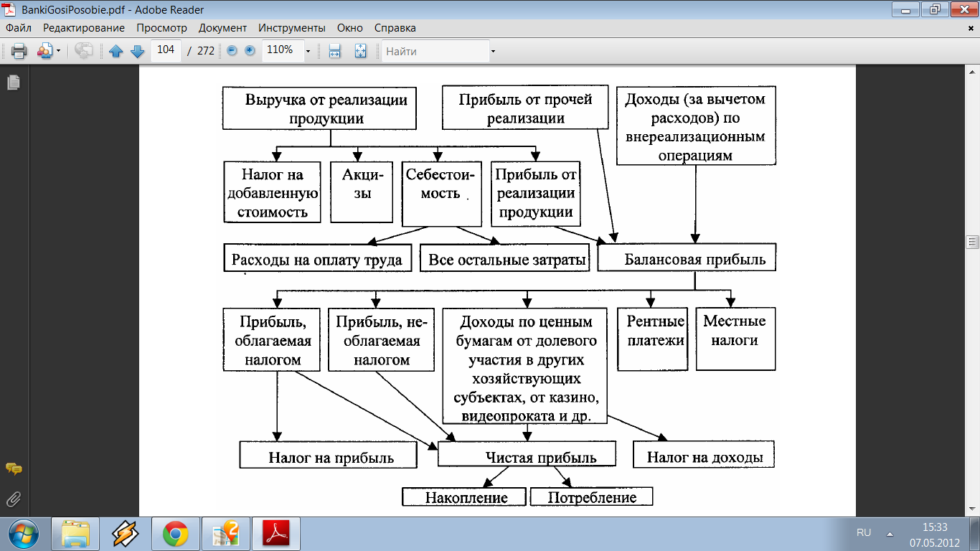Click the fit width scrolling icon
The image size is (980, 551).
pyautogui.click(x=334, y=51)
